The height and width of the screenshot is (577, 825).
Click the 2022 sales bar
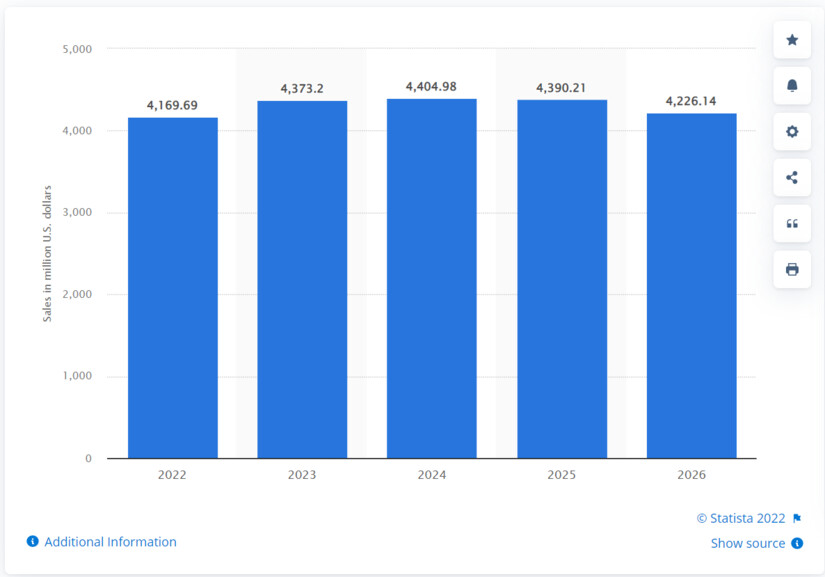point(172,288)
